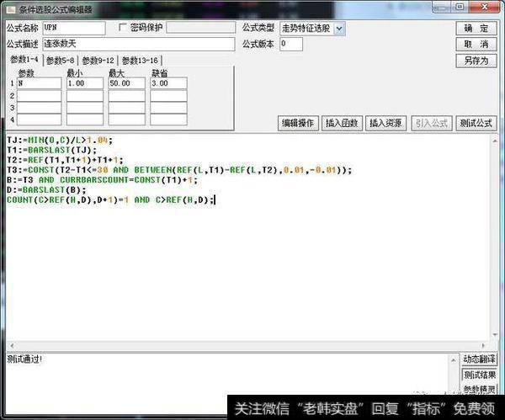Select parameter 4 default cell

tap(168, 120)
